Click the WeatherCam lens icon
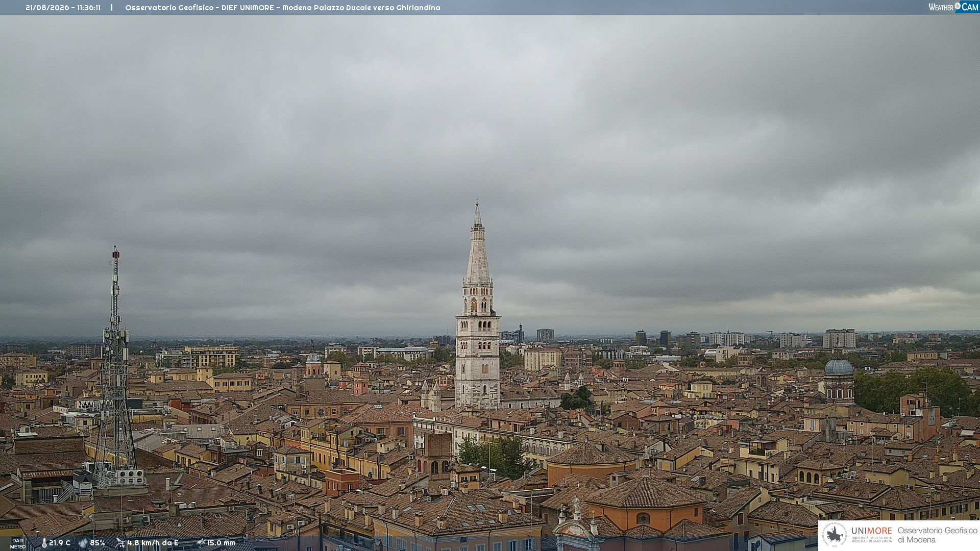Image resolution: width=980 pixels, height=551 pixels. [x=958, y=6]
